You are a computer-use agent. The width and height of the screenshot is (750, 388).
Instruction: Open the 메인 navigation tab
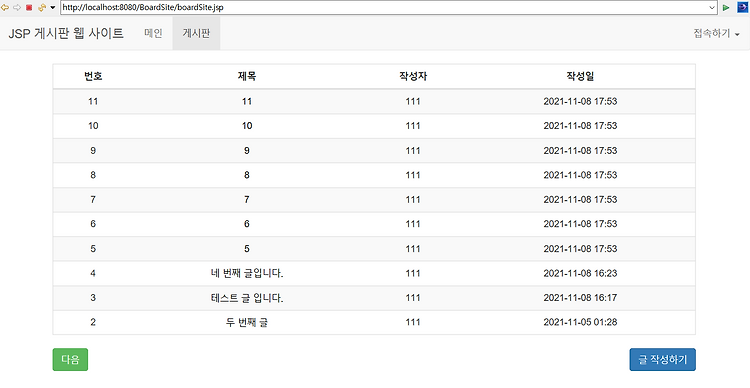coord(154,33)
